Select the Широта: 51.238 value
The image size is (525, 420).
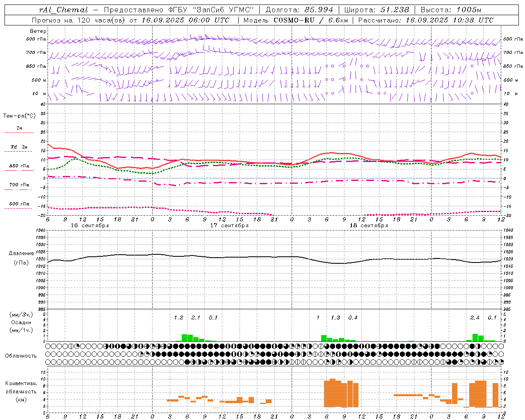(x=377, y=10)
